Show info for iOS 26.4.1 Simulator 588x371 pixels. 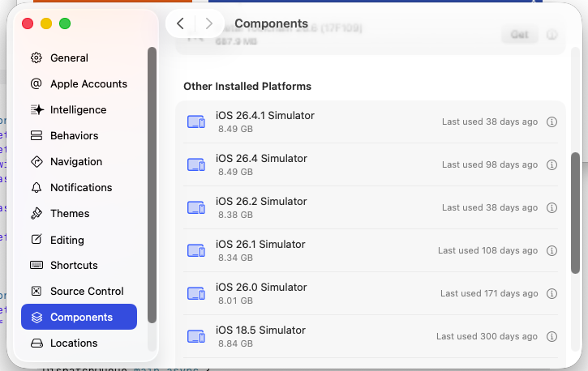pos(552,122)
